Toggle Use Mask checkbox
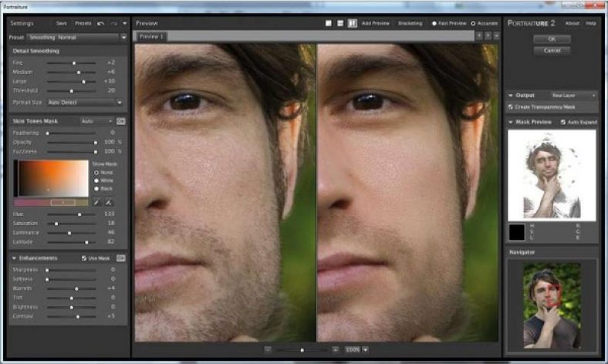The width and height of the screenshot is (608, 364). click(x=84, y=258)
